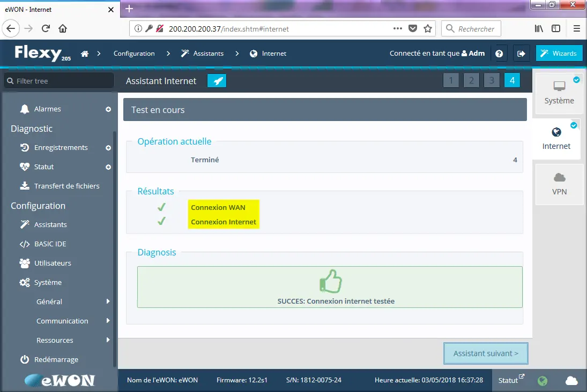Screen dimensions: 587x392
Task: Click the eWON logo at bottom left
Action: [x=60, y=380]
